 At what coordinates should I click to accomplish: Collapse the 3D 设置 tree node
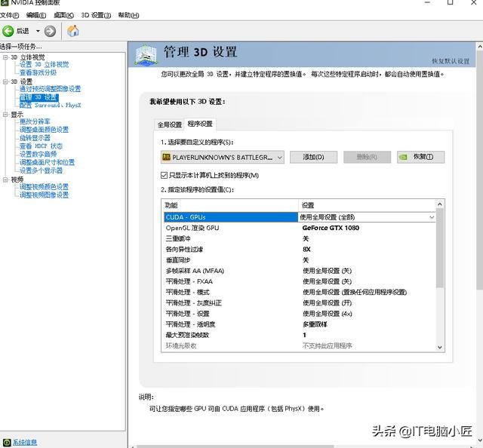[5, 81]
